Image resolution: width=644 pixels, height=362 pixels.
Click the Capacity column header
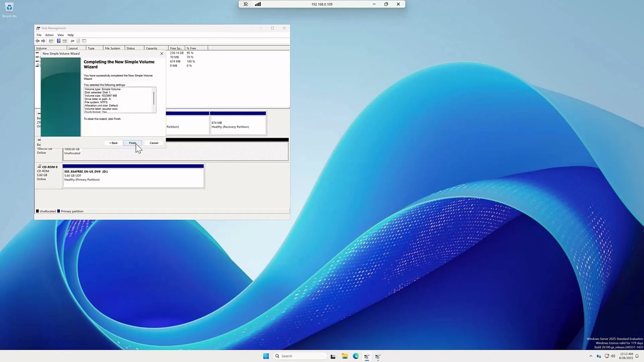(x=156, y=48)
